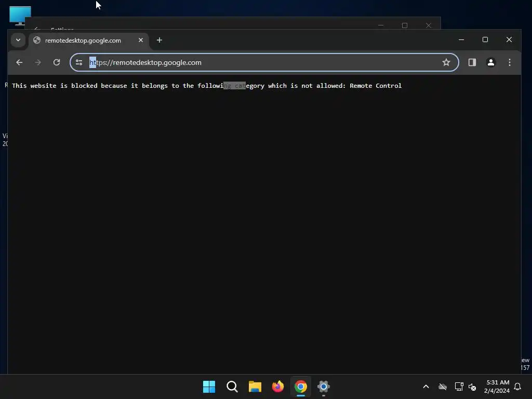This screenshot has width=532, height=399.
Task: Close the remotedesktop.google.com tab
Action: tap(141, 40)
